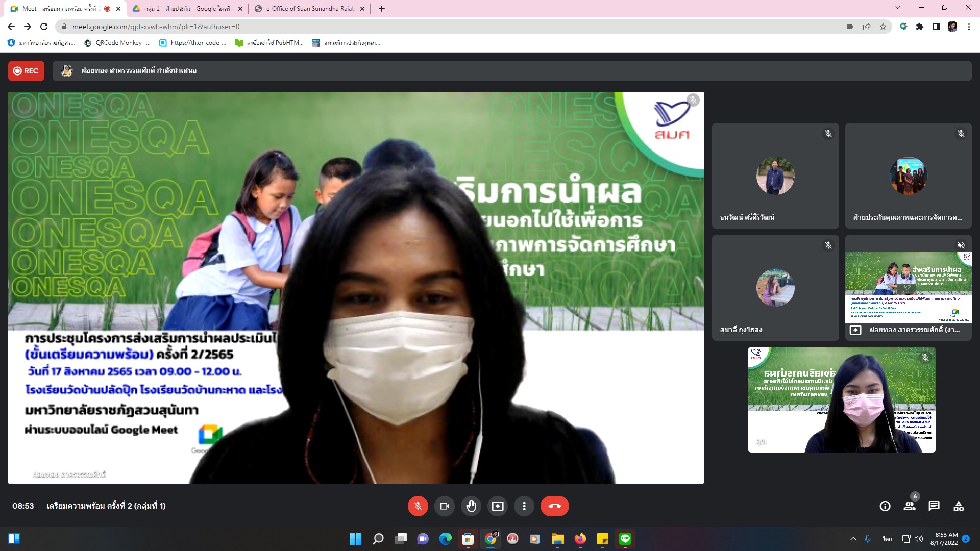Raise hand in the meeting
Screen dimensions: 980x551
tap(471, 506)
